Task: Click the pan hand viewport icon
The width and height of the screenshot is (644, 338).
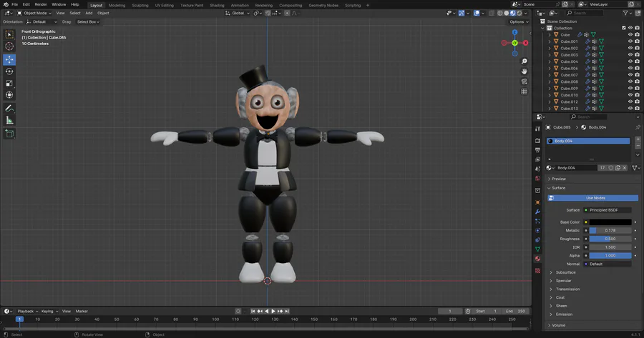Action: coord(525,71)
